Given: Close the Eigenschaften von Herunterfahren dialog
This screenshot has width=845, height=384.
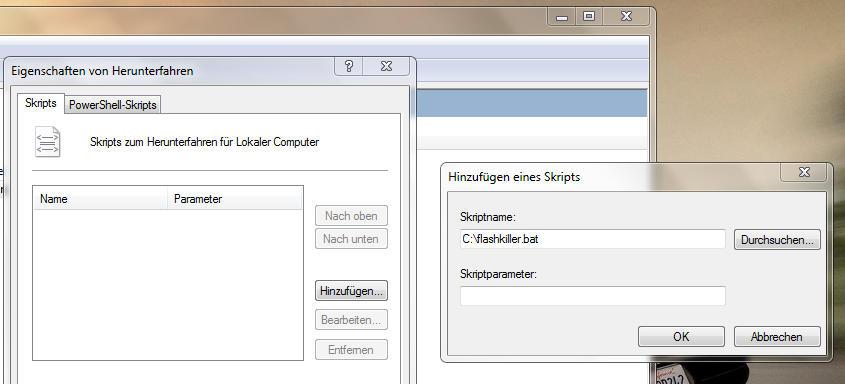Looking at the screenshot, I should click(x=386, y=66).
